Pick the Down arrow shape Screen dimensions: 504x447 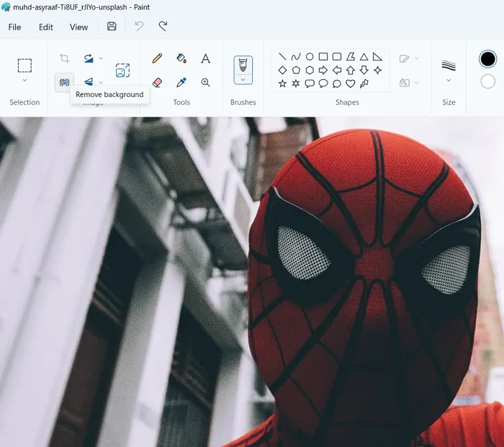point(364,70)
